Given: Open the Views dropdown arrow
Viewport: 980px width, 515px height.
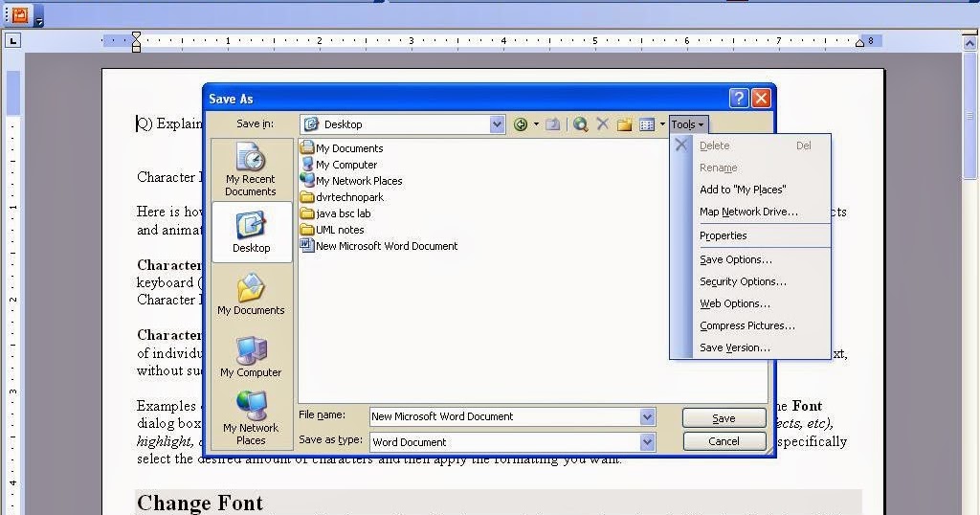Looking at the screenshot, I should (x=662, y=124).
